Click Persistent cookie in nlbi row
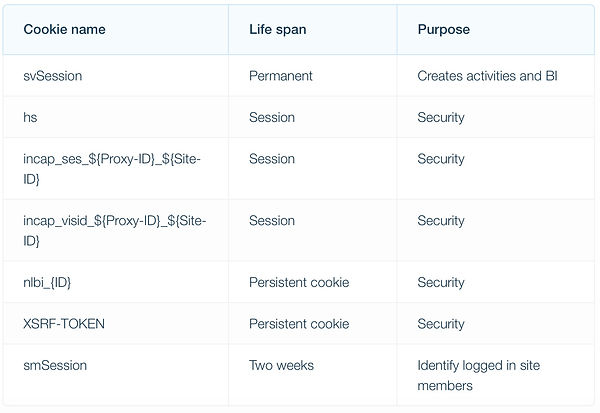Screen dimensions: 600x413 click(299, 282)
